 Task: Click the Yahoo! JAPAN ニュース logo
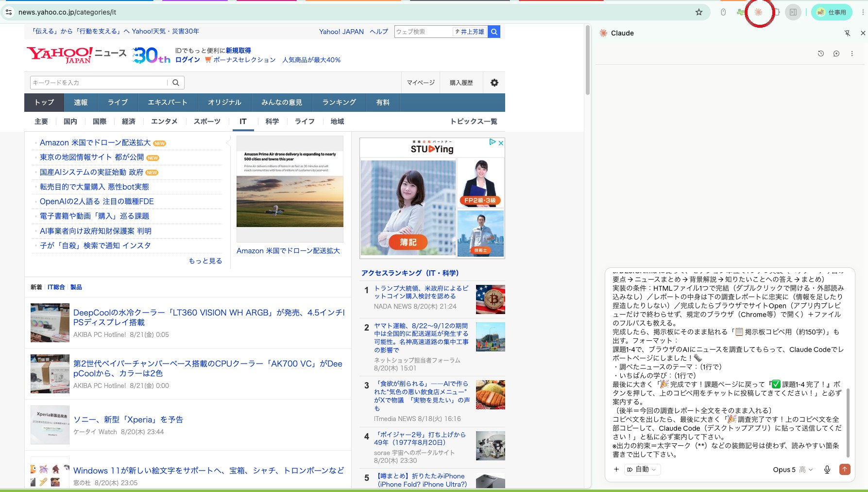[76, 54]
